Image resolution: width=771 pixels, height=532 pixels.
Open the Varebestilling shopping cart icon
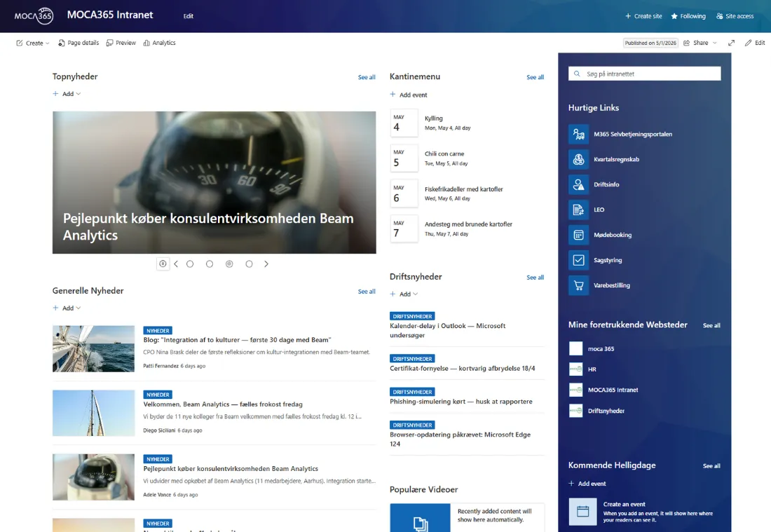click(x=578, y=285)
